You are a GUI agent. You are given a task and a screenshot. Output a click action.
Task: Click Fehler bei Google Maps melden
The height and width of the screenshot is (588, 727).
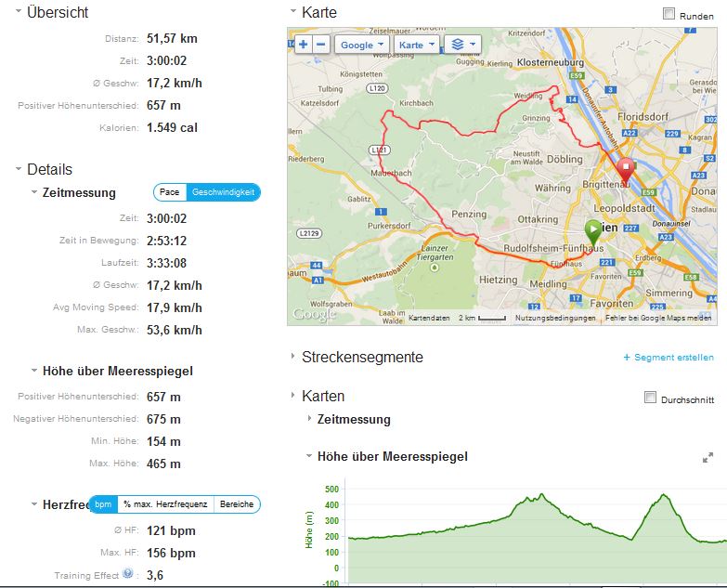click(659, 318)
